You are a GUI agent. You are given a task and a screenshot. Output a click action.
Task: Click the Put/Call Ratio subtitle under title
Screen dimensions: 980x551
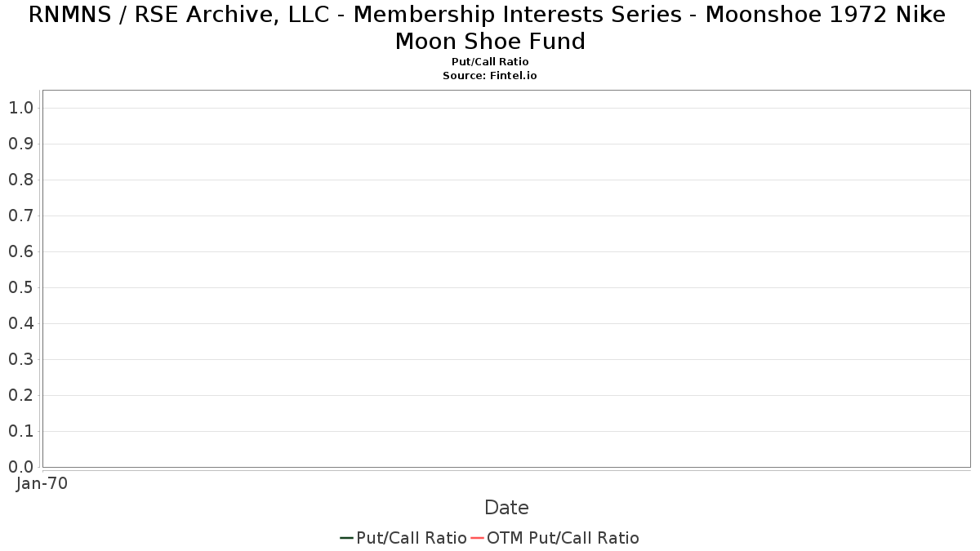tap(490, 62)
